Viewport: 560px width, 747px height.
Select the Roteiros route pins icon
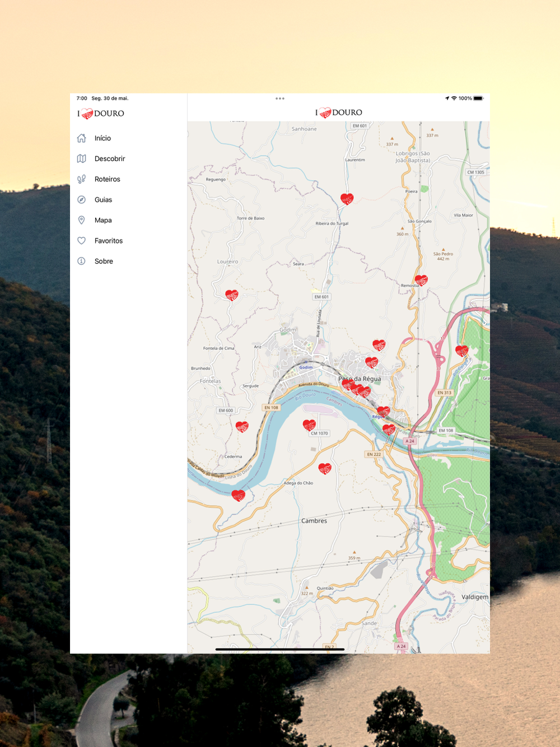tap(82, 179)
